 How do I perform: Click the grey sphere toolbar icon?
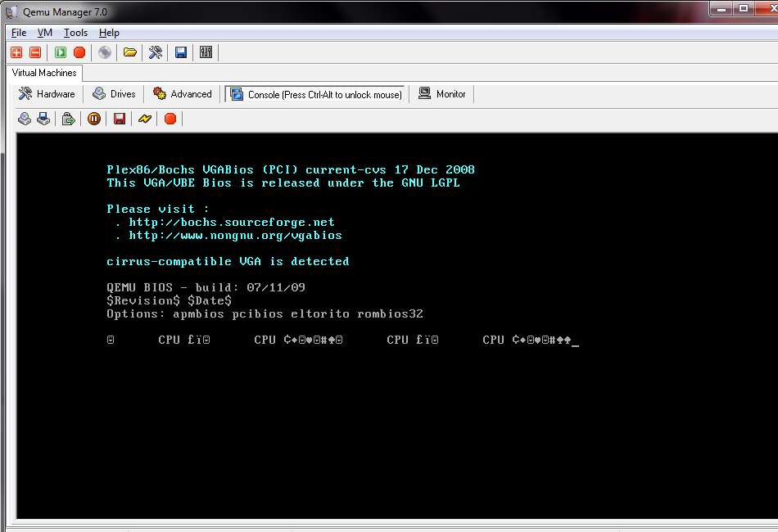[x=105, y=52]
